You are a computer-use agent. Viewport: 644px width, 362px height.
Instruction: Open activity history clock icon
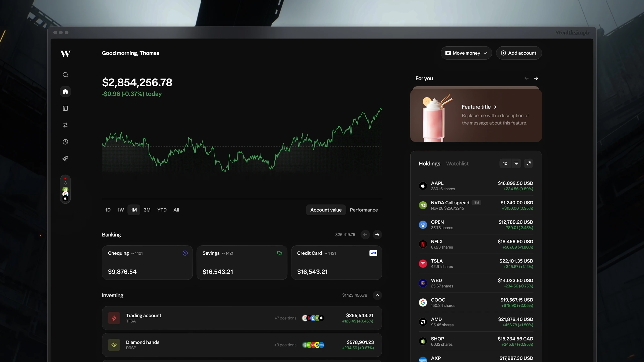tap(65, 142)
